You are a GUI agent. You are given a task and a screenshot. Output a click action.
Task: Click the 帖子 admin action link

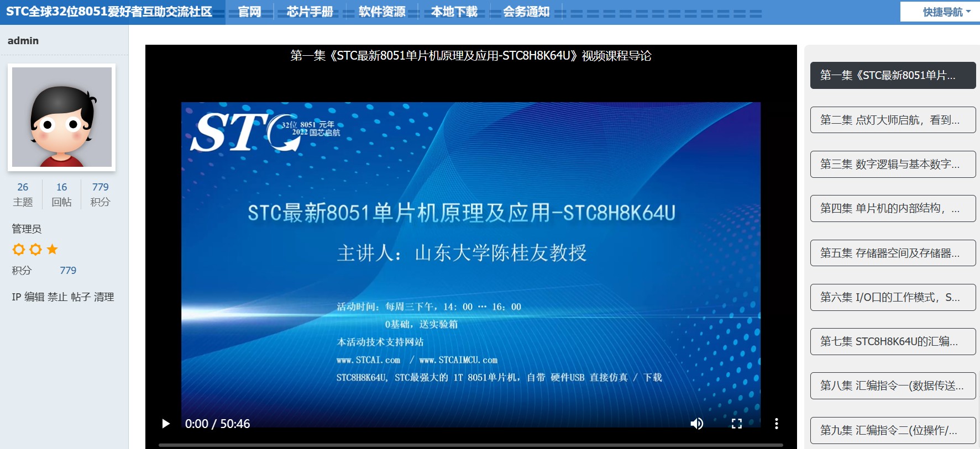(x=81, y=297)
